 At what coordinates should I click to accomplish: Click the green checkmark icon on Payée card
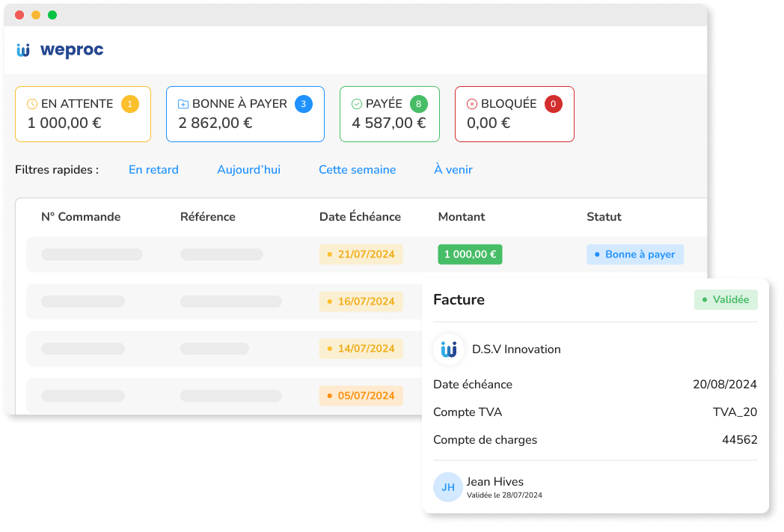pos(357,104)
